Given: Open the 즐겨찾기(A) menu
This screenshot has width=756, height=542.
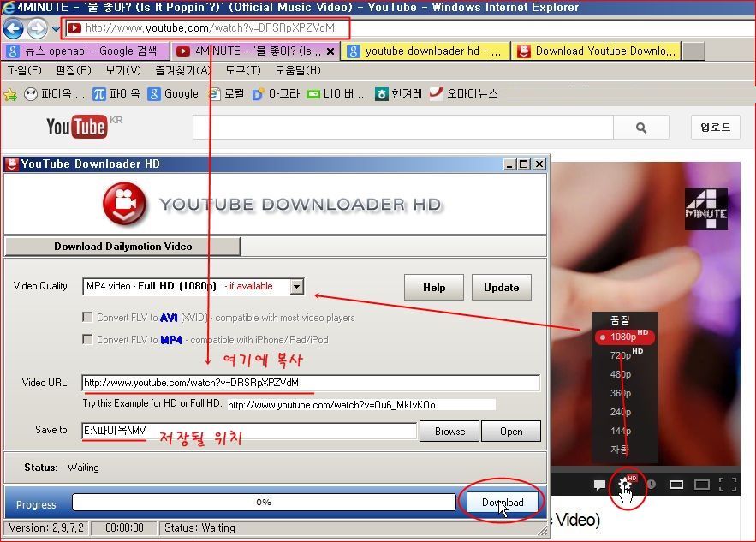Looking at the screenshot, I should (x=183, y=71).
